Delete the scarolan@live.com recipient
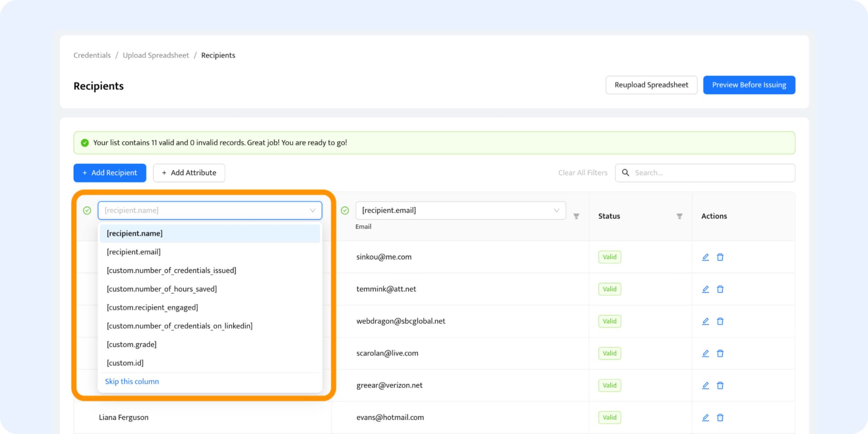 pyautogui.click(x=720, y=354)
